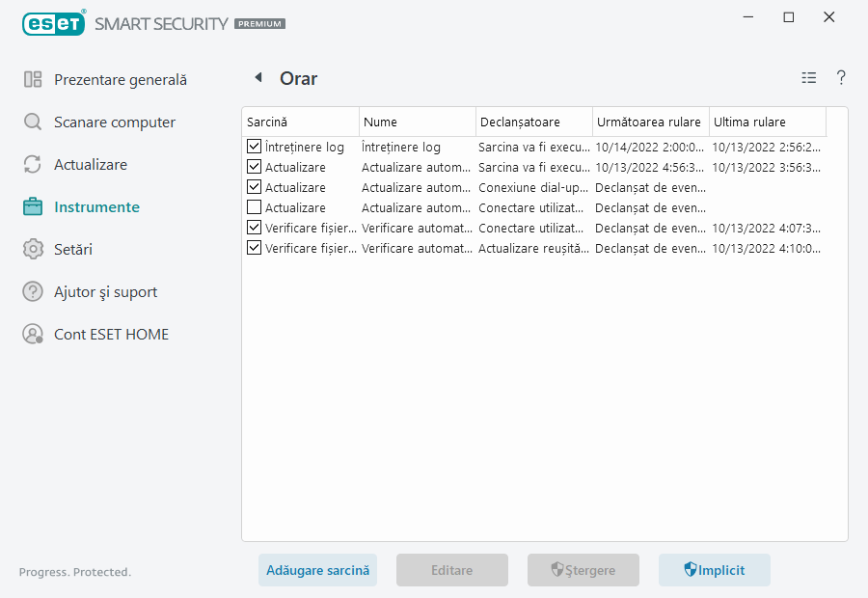The image size is (868, 598).
Task: Click the help question mark icon
Action: [x=841, y=77]
